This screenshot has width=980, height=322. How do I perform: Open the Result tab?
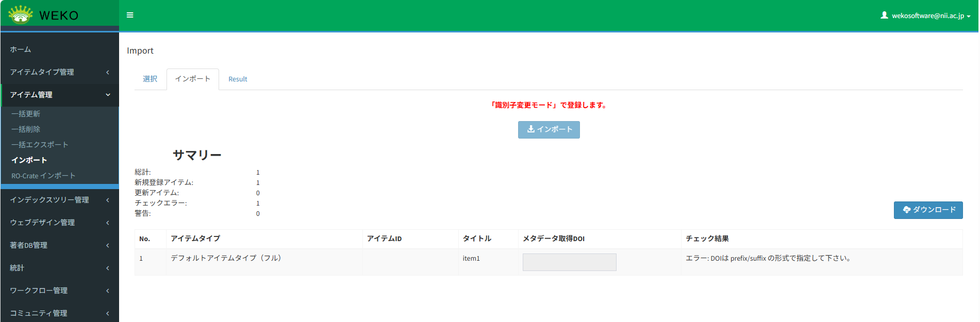click(238, 79)
